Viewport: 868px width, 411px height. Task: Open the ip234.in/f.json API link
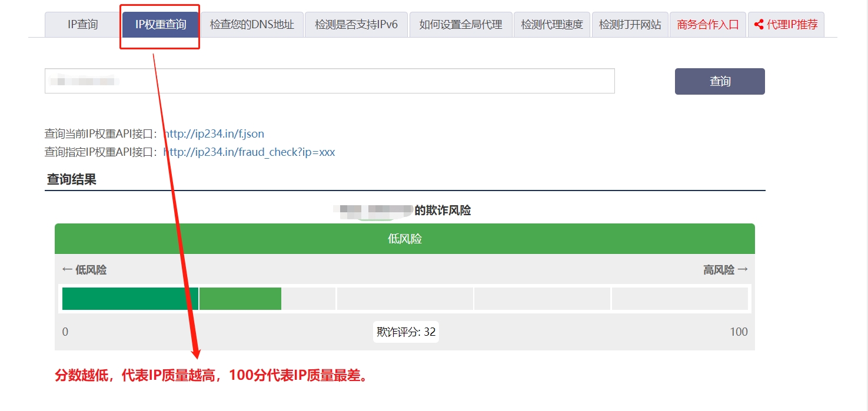tap(218, 134)
